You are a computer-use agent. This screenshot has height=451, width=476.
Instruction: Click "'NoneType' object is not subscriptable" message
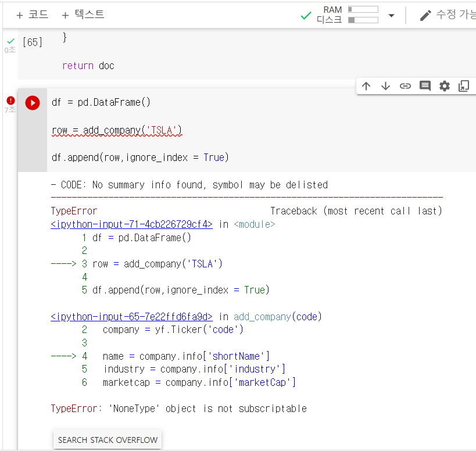tap(207, 409)
